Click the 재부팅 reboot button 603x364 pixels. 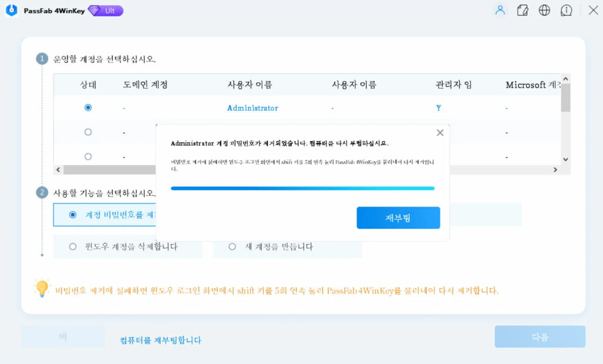click(x=398, y=218)
